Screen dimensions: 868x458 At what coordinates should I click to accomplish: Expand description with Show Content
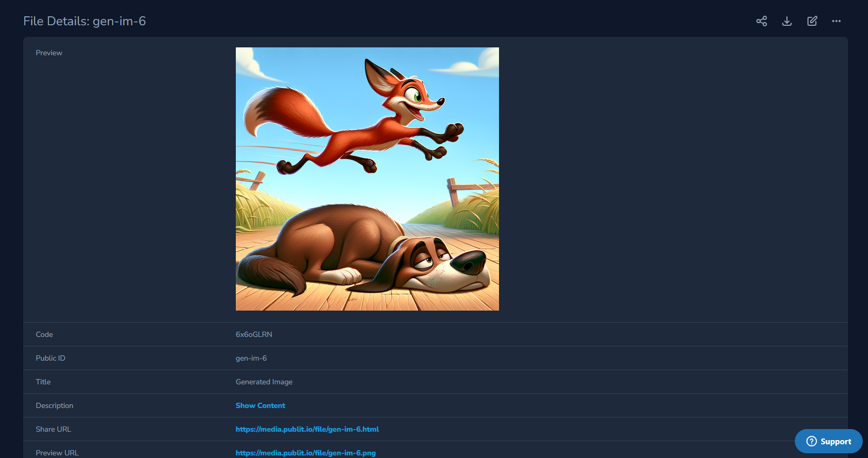[x=260, y=405]
